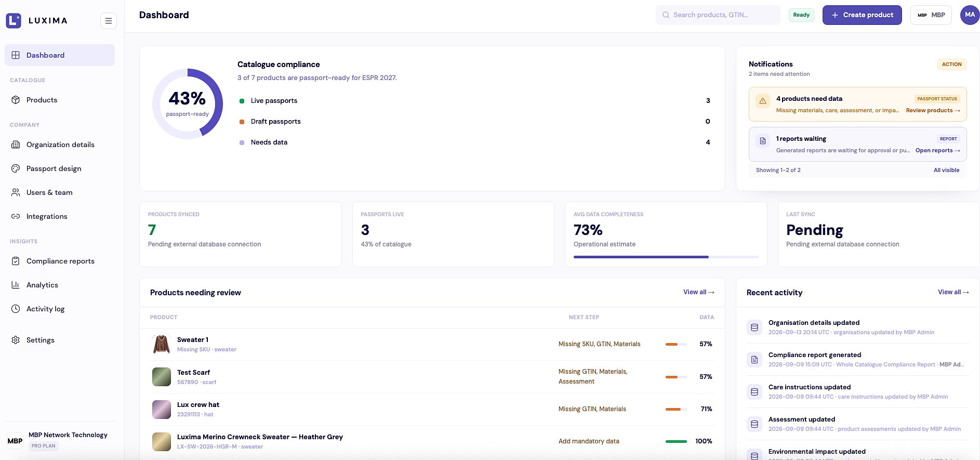Open Passport design section

[60, 168]
